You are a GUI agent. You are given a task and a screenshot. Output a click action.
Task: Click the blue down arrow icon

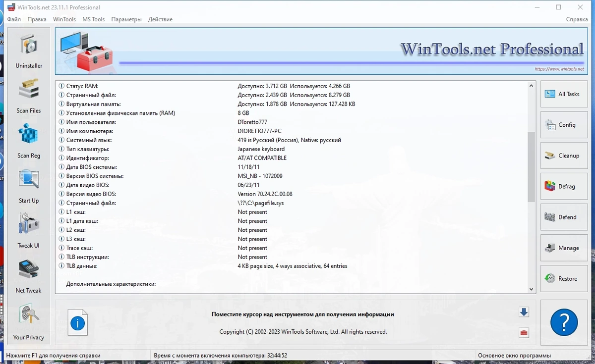(x=524, y=312)
